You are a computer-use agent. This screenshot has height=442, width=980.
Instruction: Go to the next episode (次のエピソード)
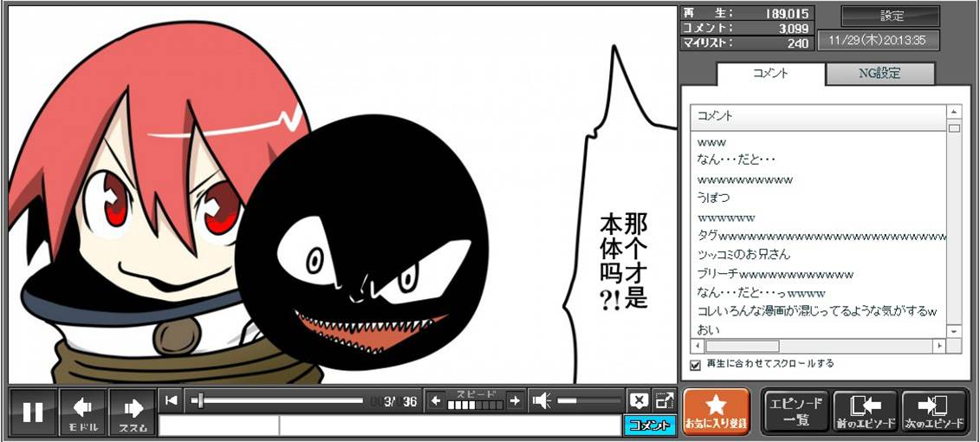coord(933,412)
